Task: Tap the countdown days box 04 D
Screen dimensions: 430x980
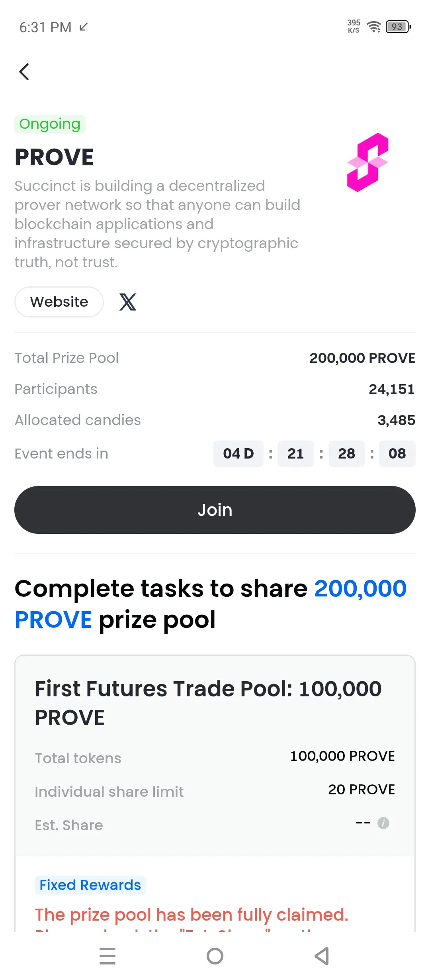Action: [238, 453]
